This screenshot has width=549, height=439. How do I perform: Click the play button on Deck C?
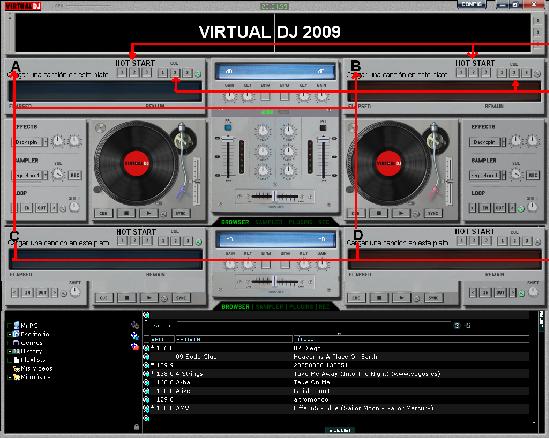point(149,298)
